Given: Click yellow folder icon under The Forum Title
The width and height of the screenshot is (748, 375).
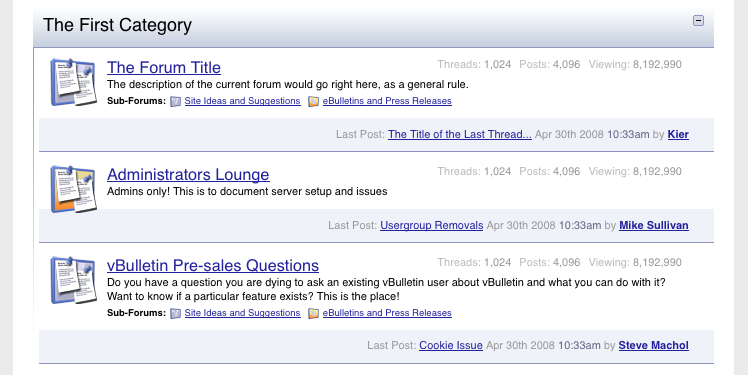Looking at the screenshot, I should (x=313, y=101).
